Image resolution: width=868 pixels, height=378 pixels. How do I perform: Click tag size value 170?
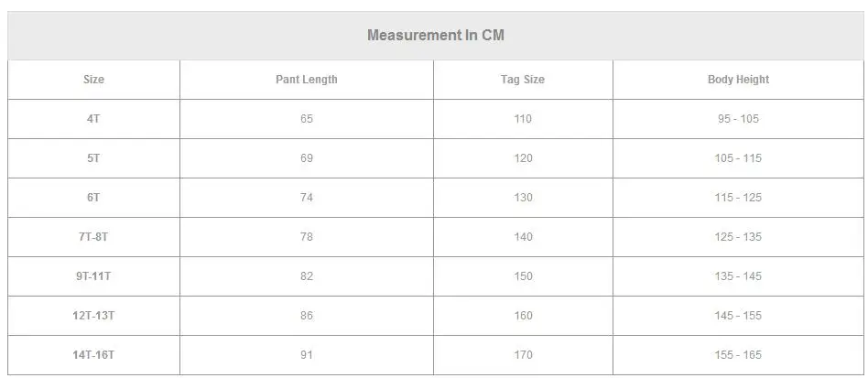point(523,354)
